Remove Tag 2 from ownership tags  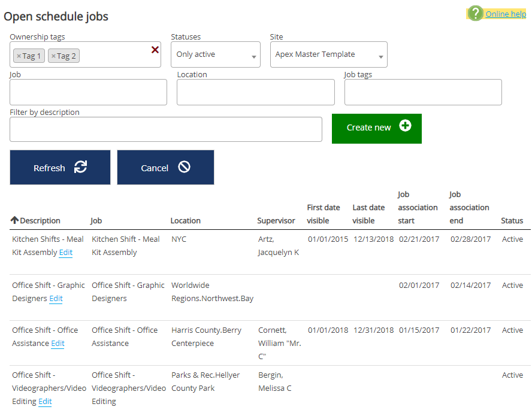point(53,56)
